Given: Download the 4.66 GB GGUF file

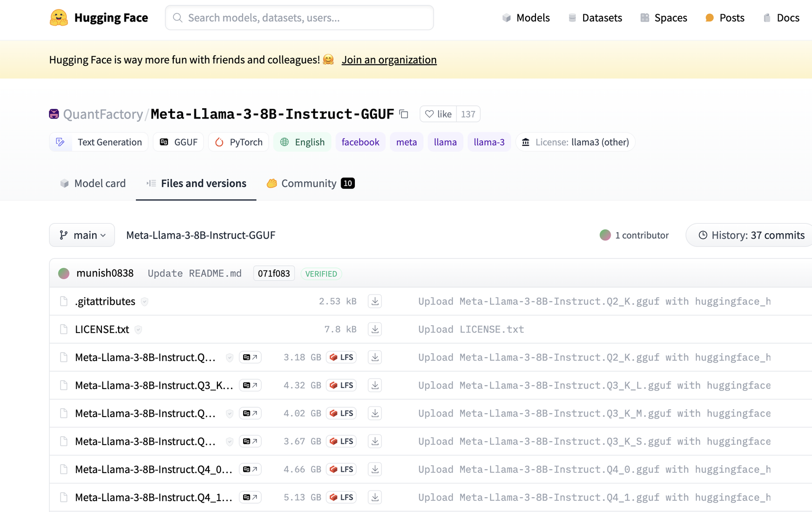Looking at the screenshot, I should pyautogui.click(x=375, y=469).
